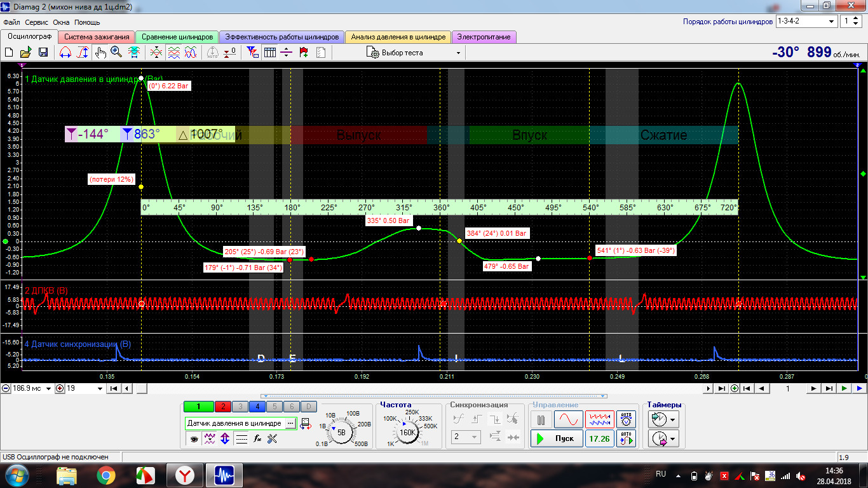Click the sine wave mode button
This screenshot has height=488, width=868.
[568, 420]
